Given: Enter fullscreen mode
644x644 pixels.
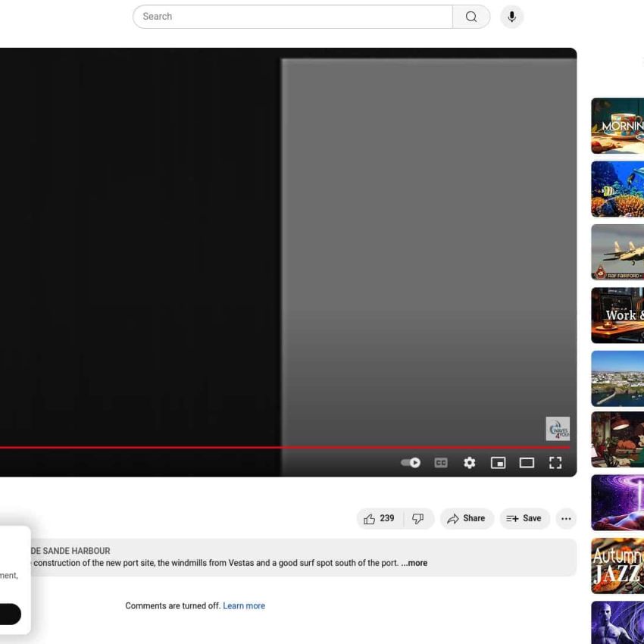Looking at the screenshot, I should coord(555,463).
